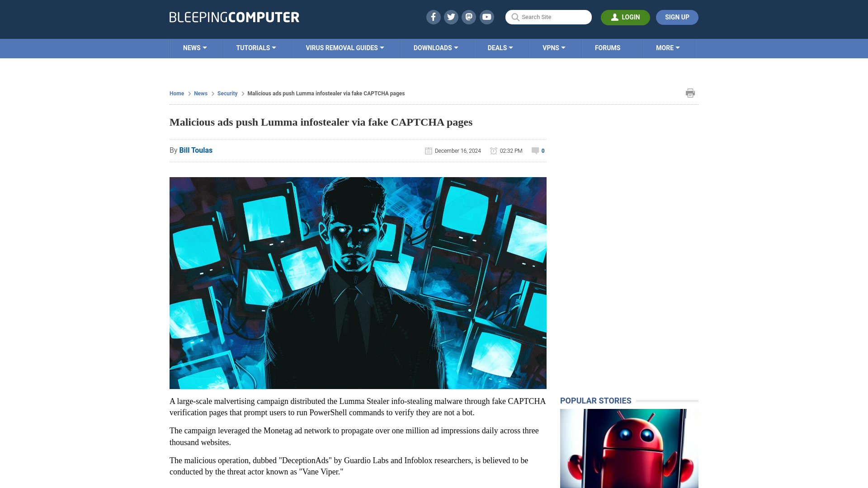Viewport: 868px width, 488px height.
Task: Click the December 16, 2024 date text
Action: click(458, 151)
